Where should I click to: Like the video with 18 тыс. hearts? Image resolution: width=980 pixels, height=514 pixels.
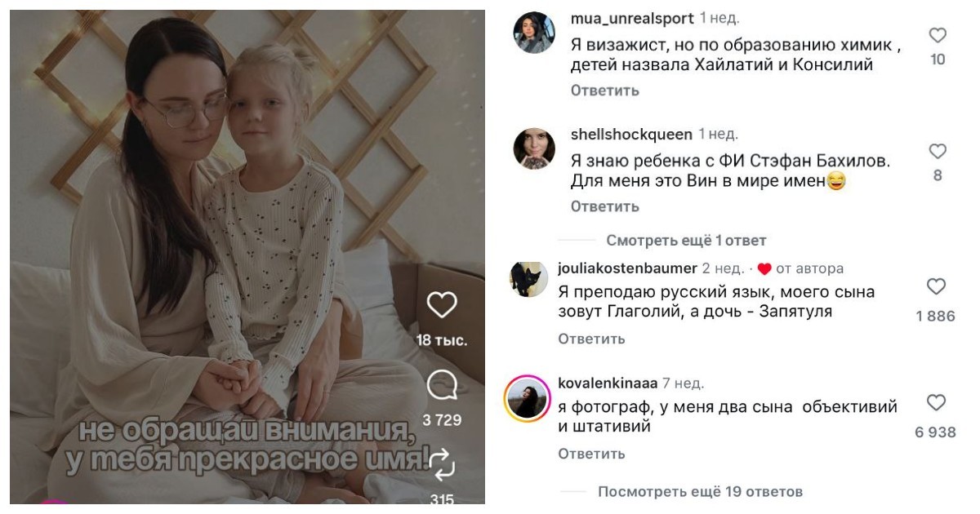tap(442, 306)
